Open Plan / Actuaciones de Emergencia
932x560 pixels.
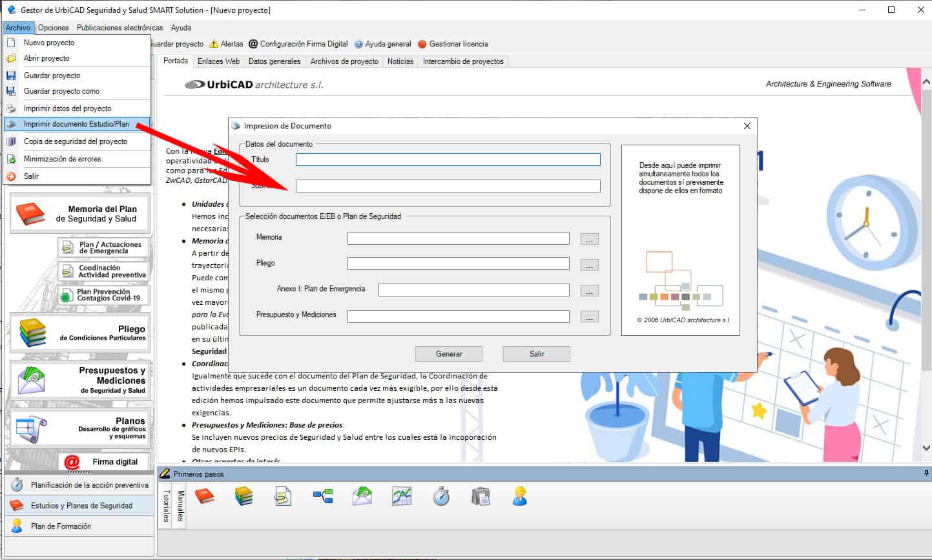(104, 248)
